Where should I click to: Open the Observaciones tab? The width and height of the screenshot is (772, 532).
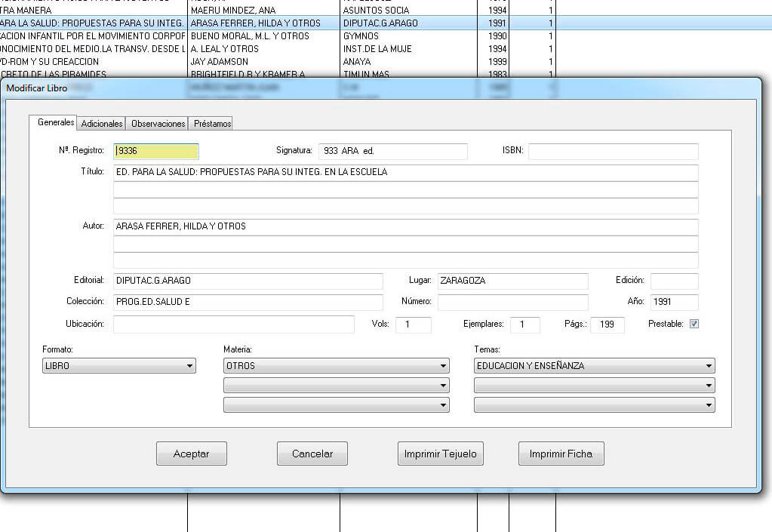tap(158, 124)
